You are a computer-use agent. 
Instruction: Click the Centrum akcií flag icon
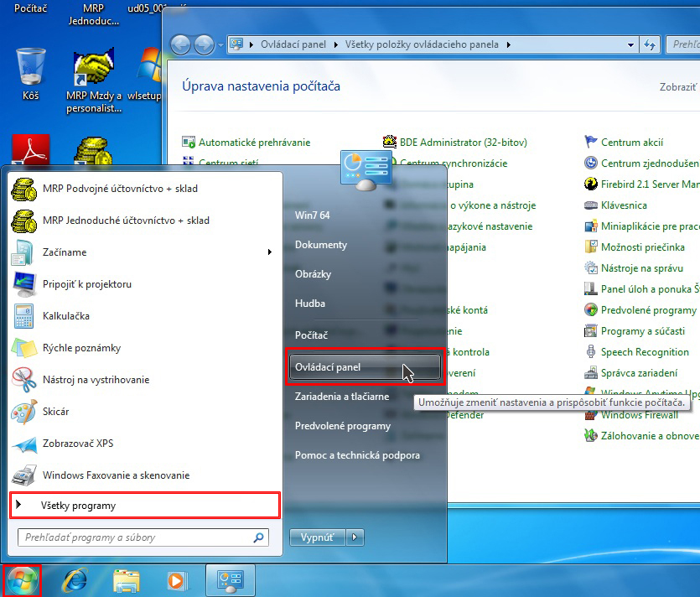point(591,142)
